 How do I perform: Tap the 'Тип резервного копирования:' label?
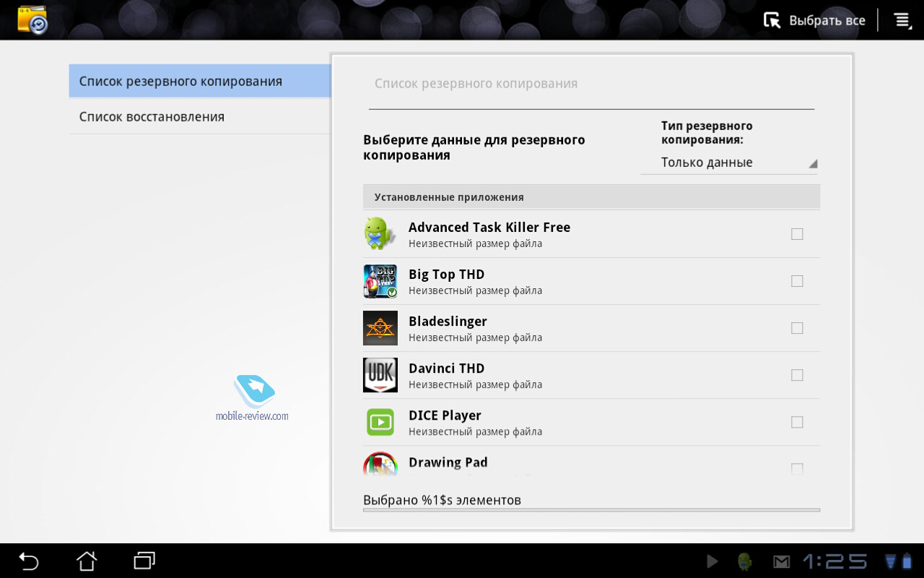tap(707, 133)
